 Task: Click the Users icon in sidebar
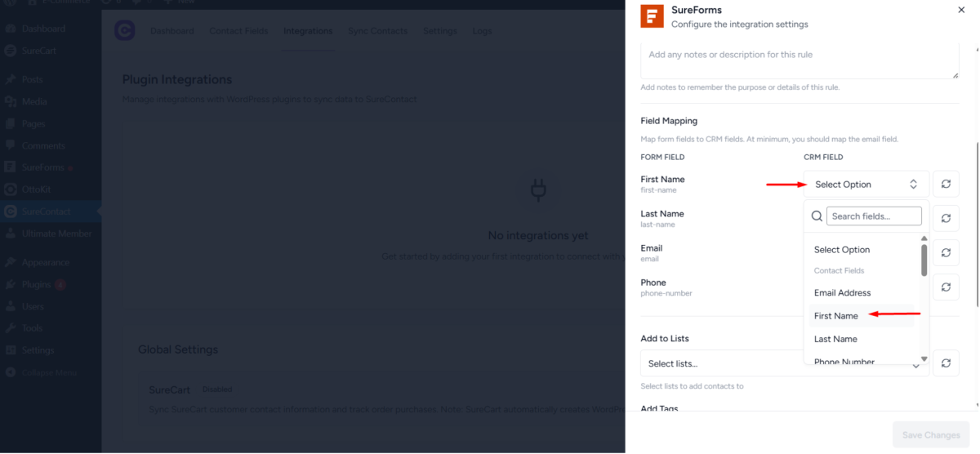click(10, 306)
